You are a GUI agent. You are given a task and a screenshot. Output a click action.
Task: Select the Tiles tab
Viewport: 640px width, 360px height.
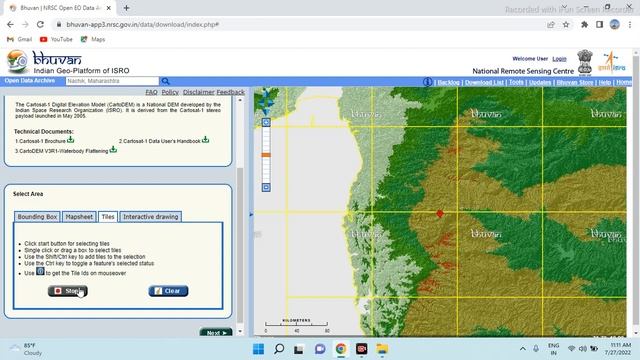click(x=108, y=217)
